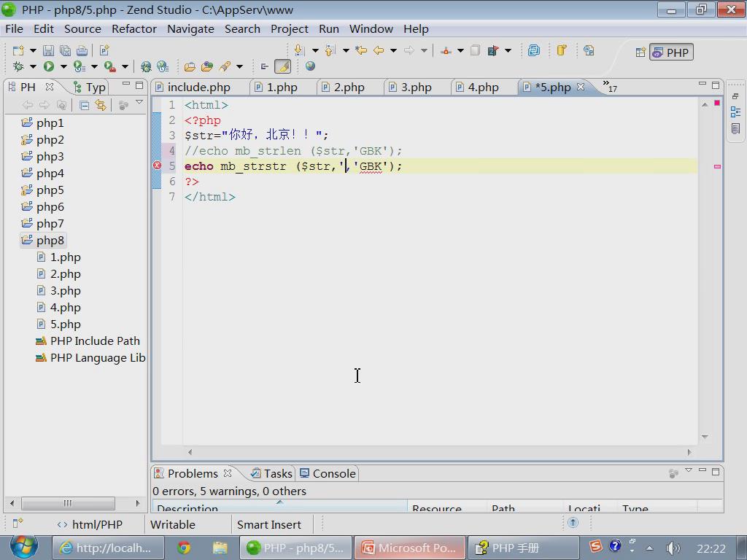
Task: Open the External Tools dropdown arrow
Action: pyautogui.click(x=125, y=66)
